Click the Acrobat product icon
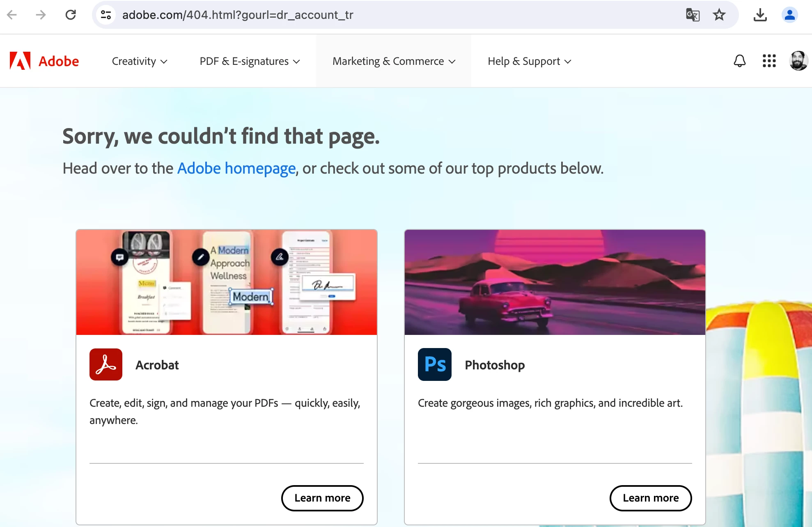Viewport: 812px width, 527px height. pyautogui.click(x=106, y=364)
